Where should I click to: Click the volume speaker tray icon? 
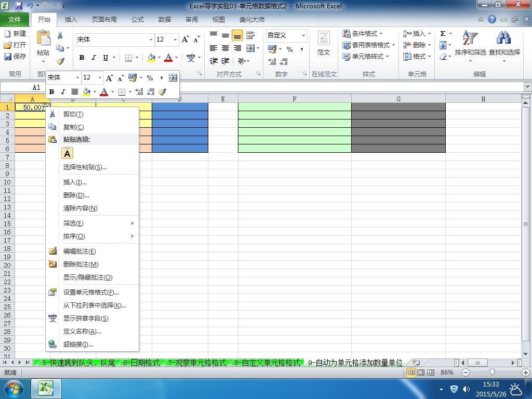467,389
